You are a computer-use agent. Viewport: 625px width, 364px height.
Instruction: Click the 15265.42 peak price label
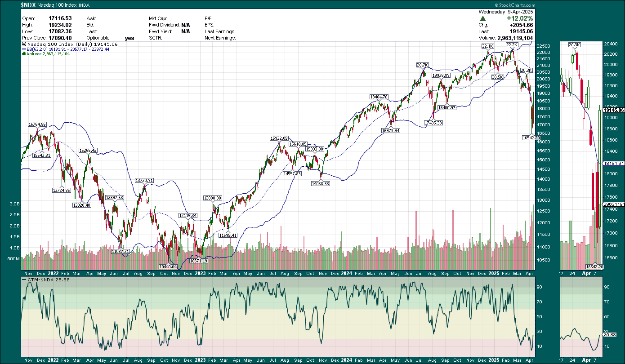pyautogui.click(x=88, y=150)
